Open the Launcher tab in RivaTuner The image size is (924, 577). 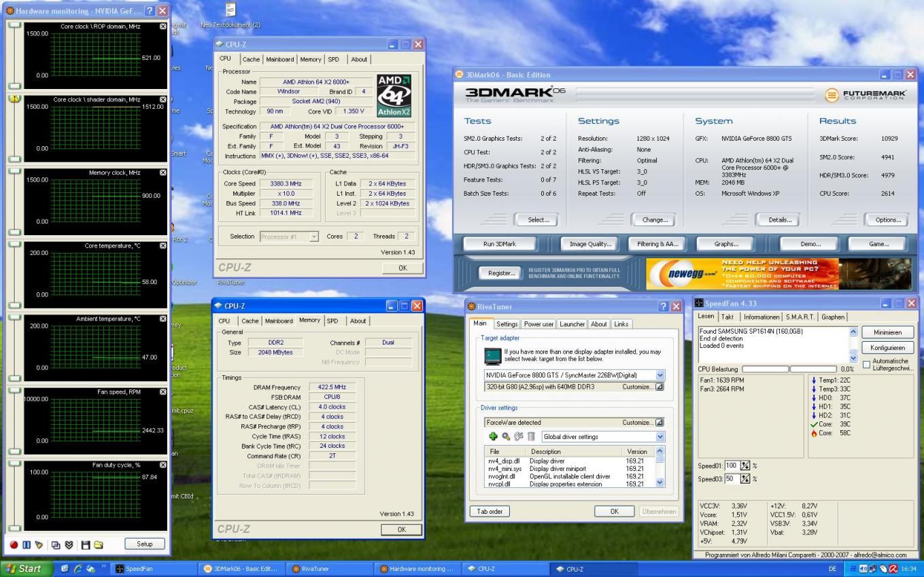572,324
